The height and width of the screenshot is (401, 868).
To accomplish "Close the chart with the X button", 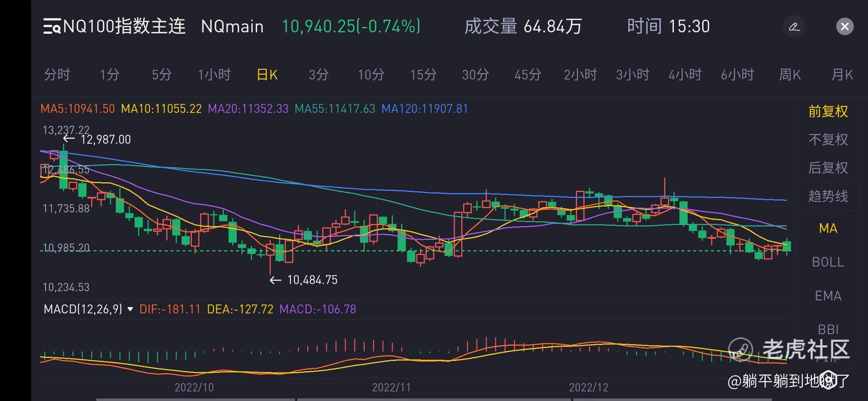I will (845, 27).
